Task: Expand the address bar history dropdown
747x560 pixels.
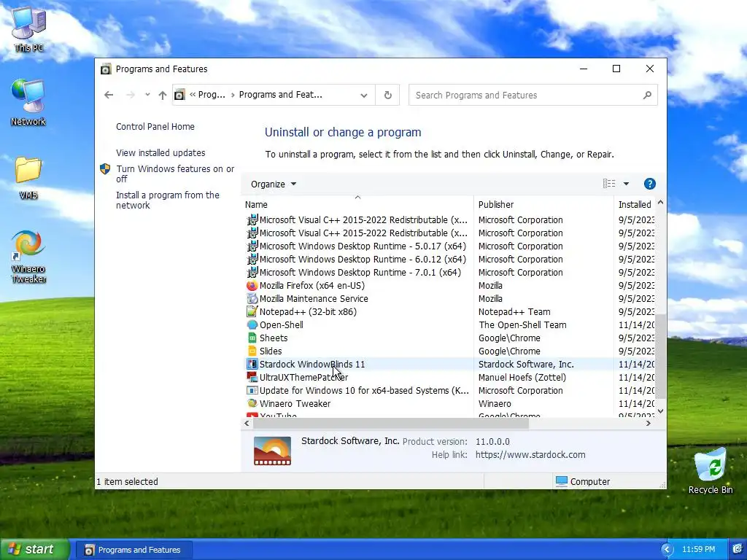Action: (364, 96)
